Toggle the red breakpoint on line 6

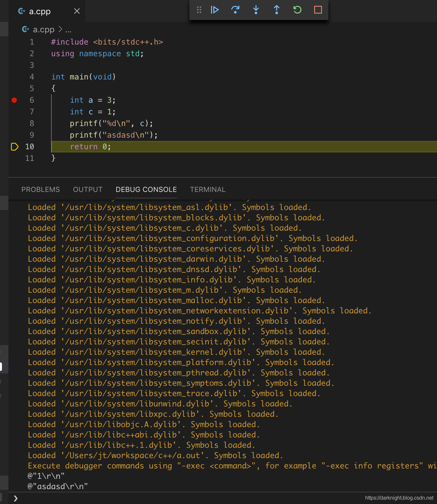[14, 100]
